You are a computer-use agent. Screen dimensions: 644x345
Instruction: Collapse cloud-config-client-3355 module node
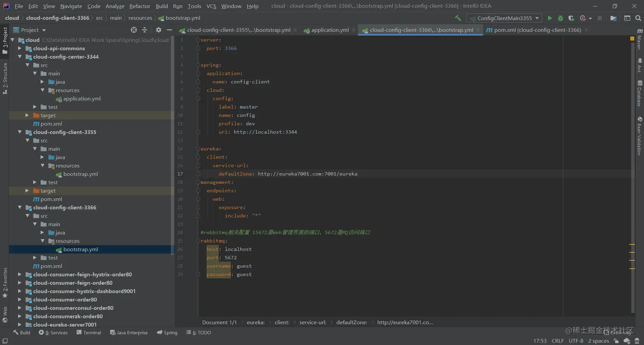pyautogui.click(x=20, y=132)
